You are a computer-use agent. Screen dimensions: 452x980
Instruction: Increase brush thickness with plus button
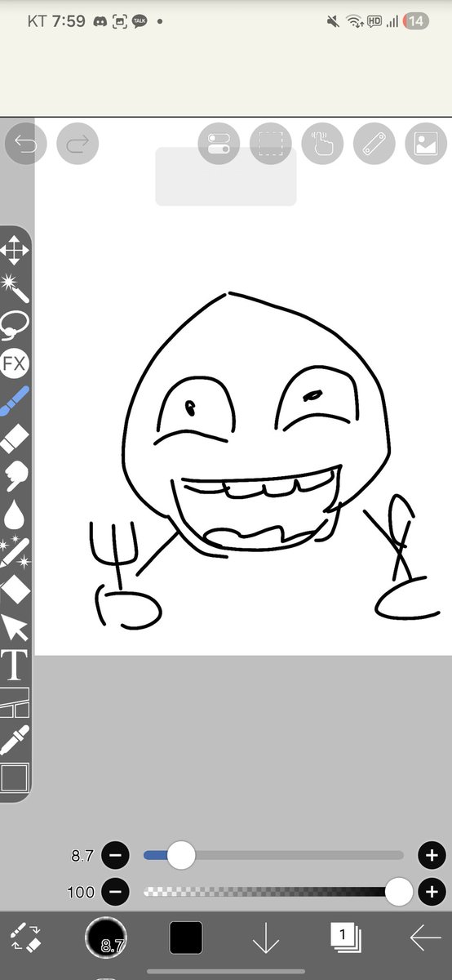point(431,856)
